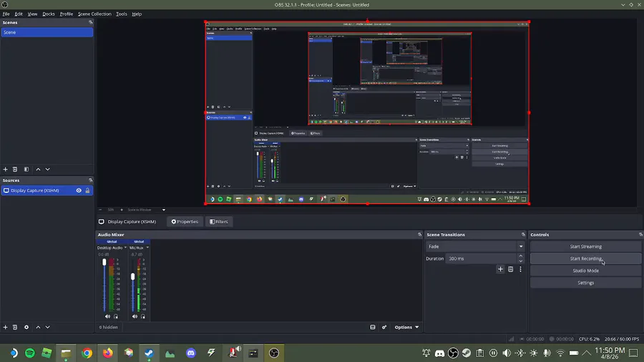
Task: Open the Tools menu
Action: click(x=122, y=14)
